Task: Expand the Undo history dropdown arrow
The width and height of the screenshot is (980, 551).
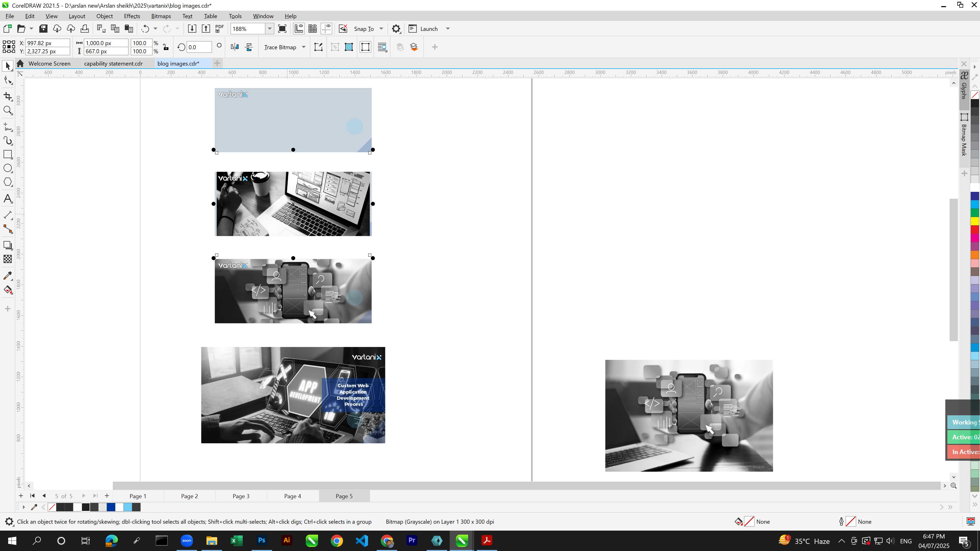Action: tap(155, 29)
